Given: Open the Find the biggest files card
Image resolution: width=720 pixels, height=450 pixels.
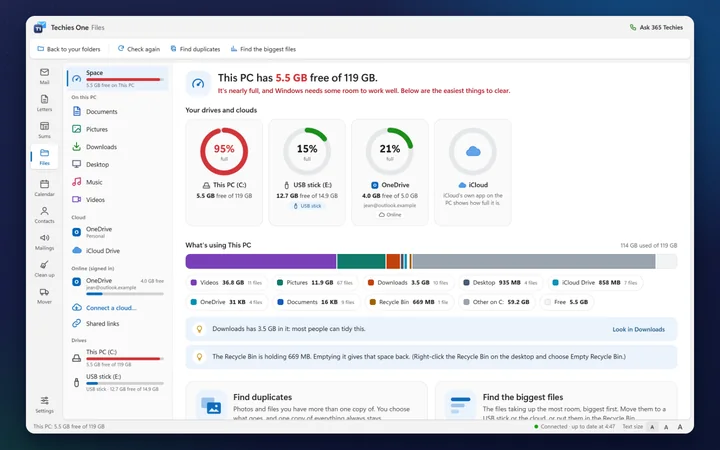Looking at the screenshot, I should point(556,400).
